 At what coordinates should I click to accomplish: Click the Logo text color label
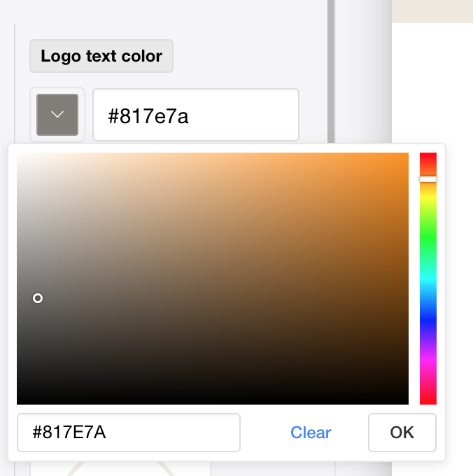[101, 56]
